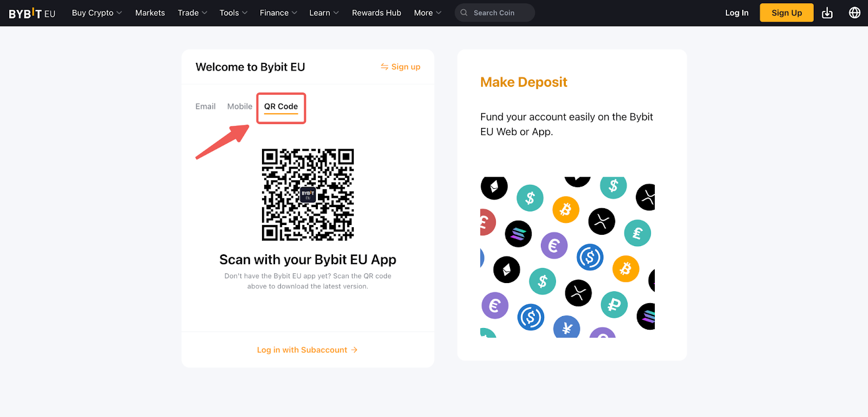Viewport: 868px width, 417px height.
Task: Expand the More menu
Action: pos(427,13)
